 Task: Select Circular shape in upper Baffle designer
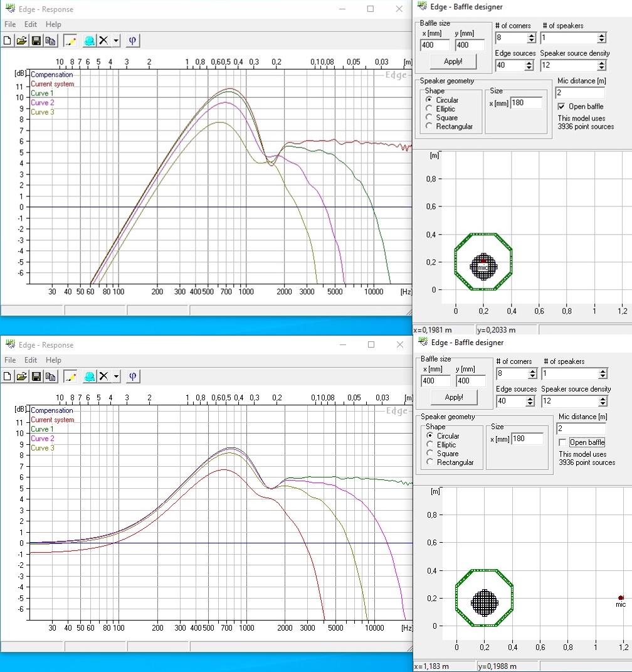[x=429, y=100]
